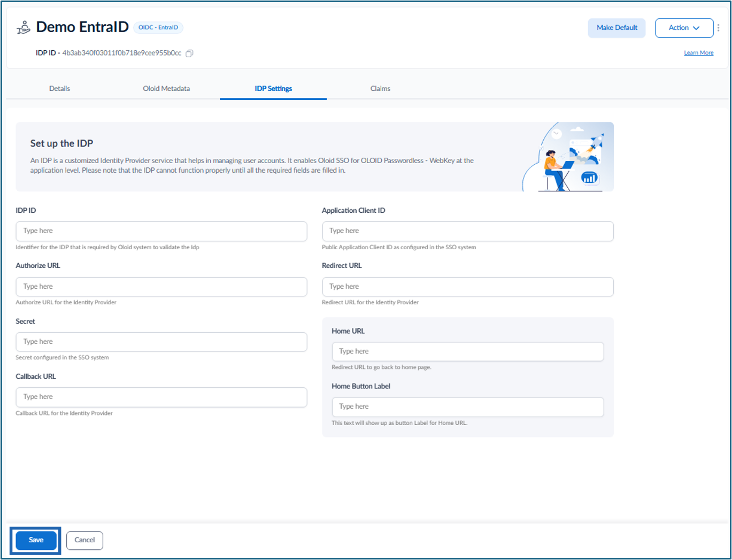Click the IDP hand icon beside Demo EntraID
Screen dimensions: 732x560
(24, 27)
